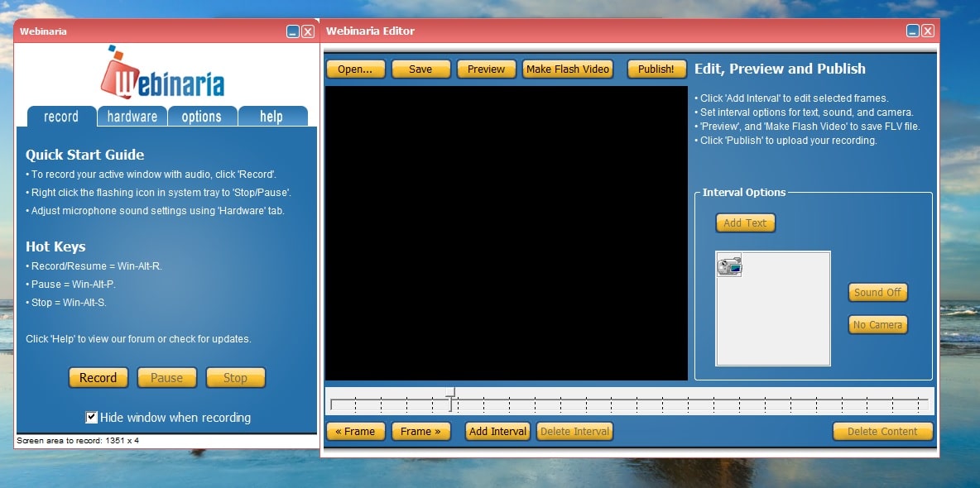Click the Pause recording button
This screenshot has height=488, width=980.
167,377
